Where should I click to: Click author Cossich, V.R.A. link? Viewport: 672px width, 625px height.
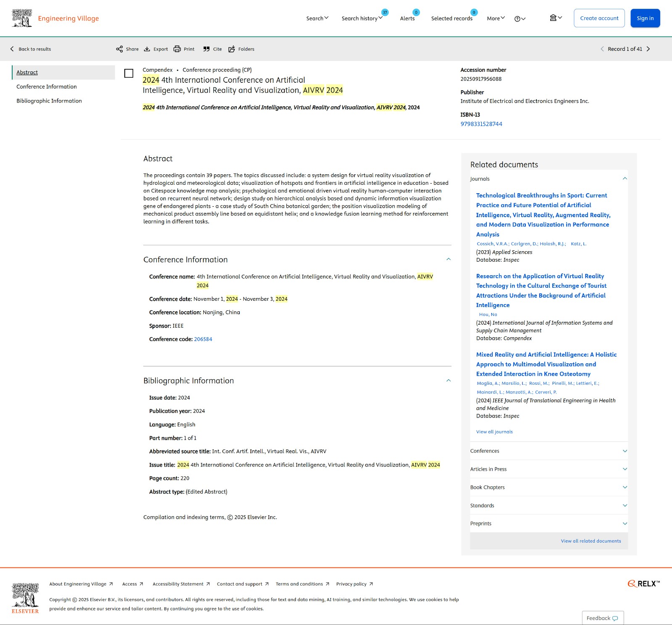click(493, 244)
